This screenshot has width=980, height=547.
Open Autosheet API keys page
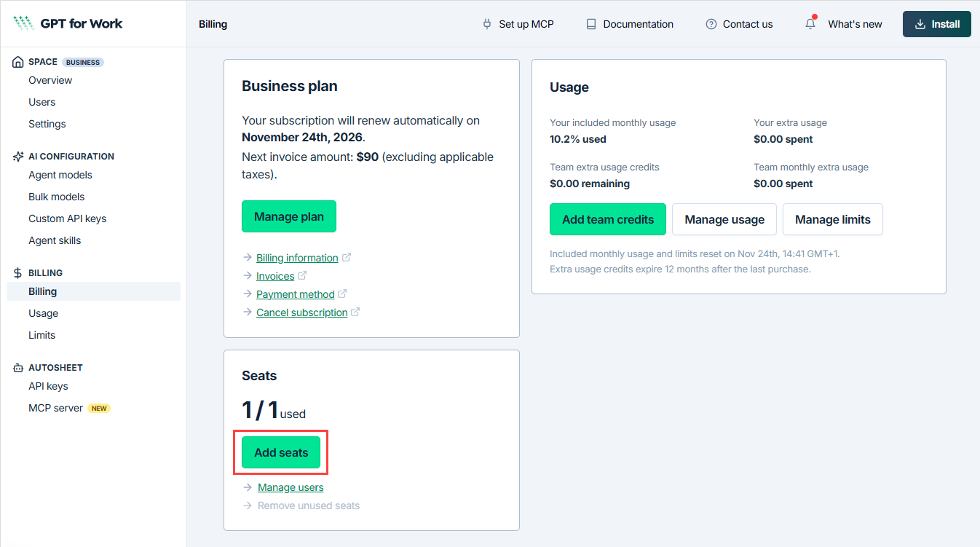pyautogui.click(x=48, y=386)
